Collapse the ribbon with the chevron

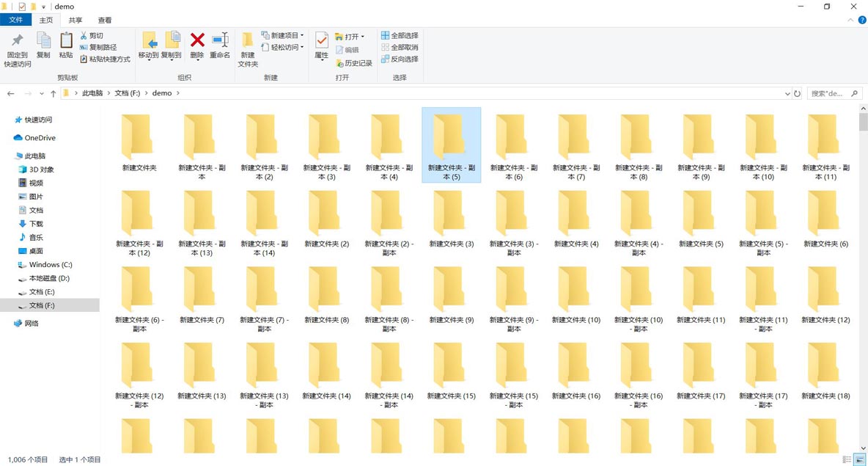point(852,21)
